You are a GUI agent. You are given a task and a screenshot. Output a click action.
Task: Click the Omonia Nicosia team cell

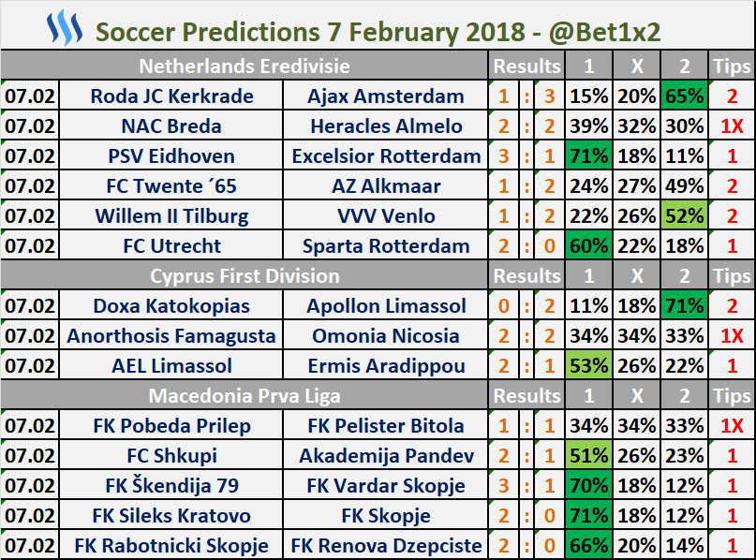coord(386,336)
